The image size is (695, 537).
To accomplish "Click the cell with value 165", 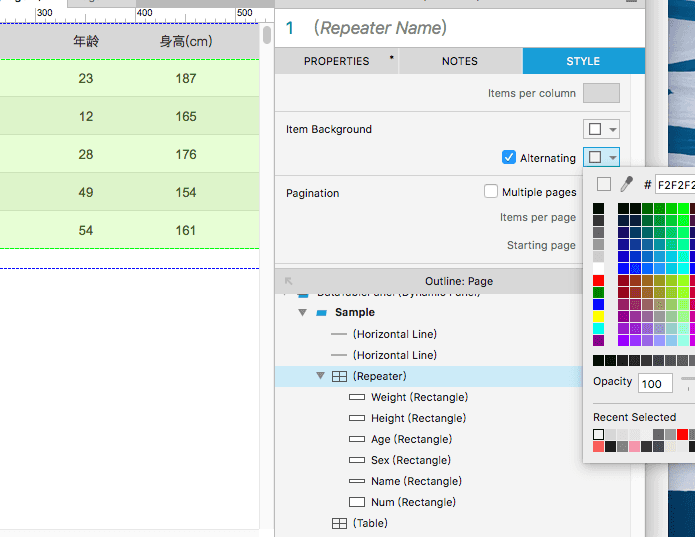I will click(x=186, y=117).
